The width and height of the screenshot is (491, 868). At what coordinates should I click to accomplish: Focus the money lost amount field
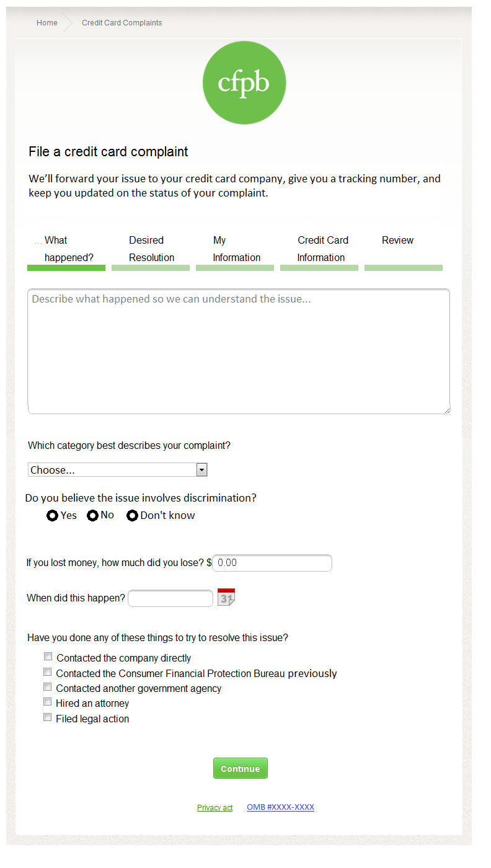(272, 563)
